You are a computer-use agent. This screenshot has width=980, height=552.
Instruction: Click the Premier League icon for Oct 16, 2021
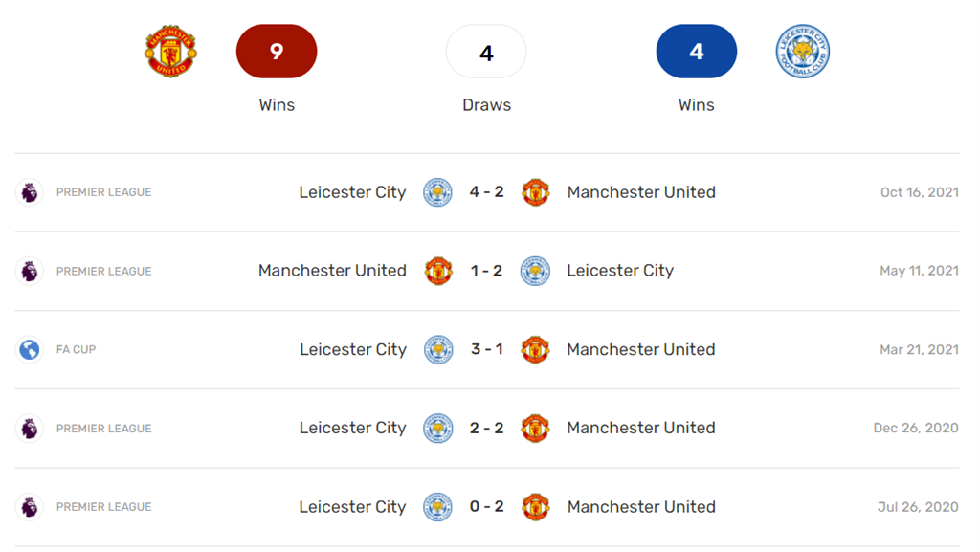pos(30,192)
